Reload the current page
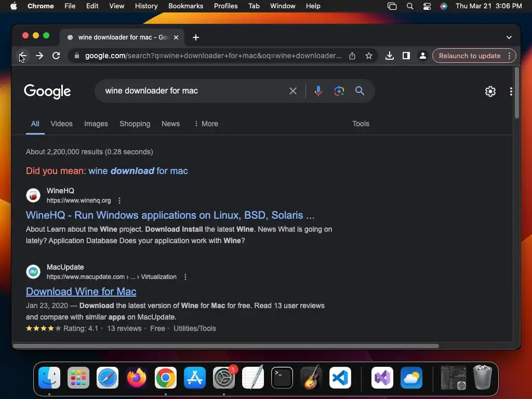The height and width of the screenshot is (399, 532). tap(56, 56)
